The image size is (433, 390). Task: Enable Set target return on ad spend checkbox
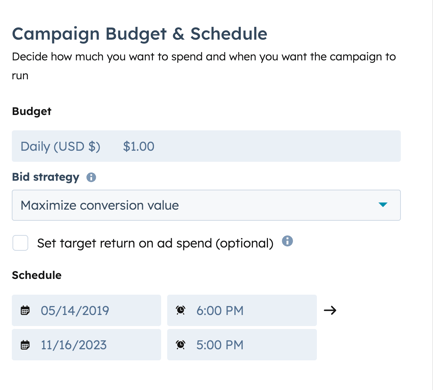(x=20, y=243)
